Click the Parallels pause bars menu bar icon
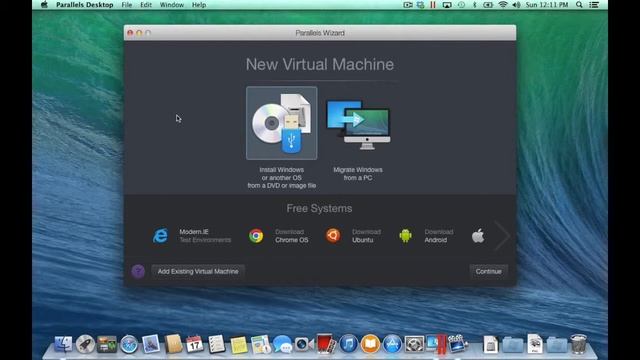 (x=433, y=5)
